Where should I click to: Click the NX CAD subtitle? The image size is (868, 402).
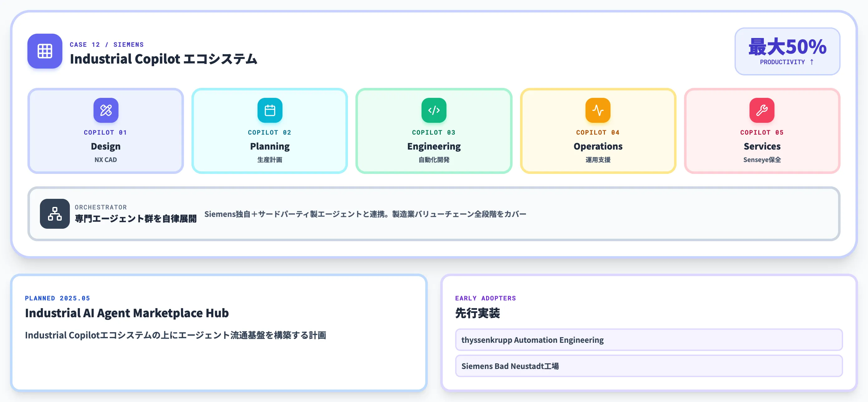click(106, 160)
